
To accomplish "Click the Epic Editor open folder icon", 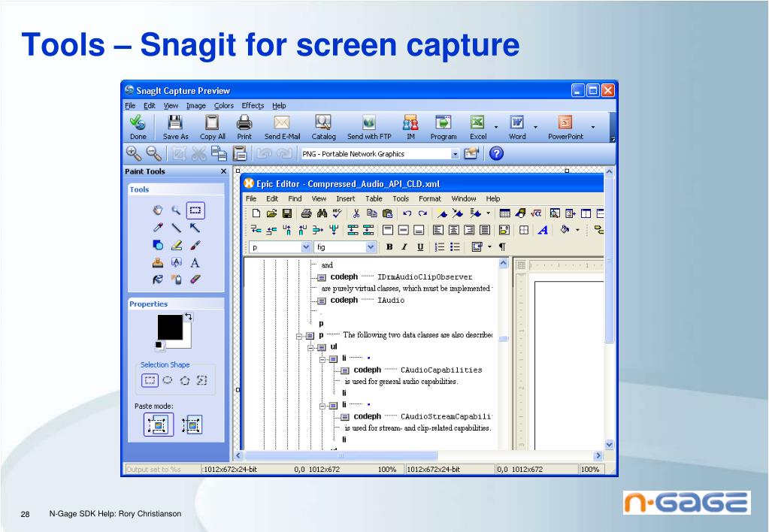I will (x=271, y=213).
